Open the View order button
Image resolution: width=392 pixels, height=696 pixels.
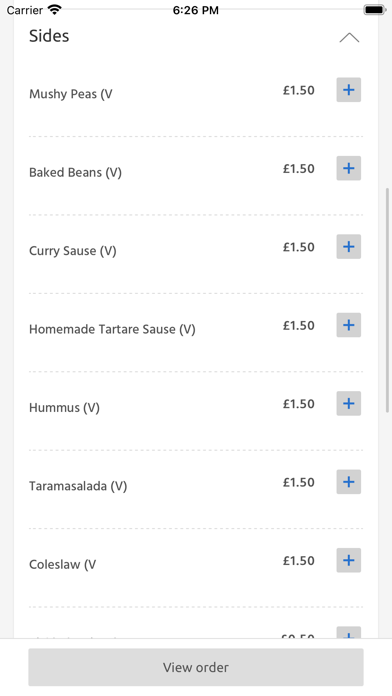click(196, 667)
